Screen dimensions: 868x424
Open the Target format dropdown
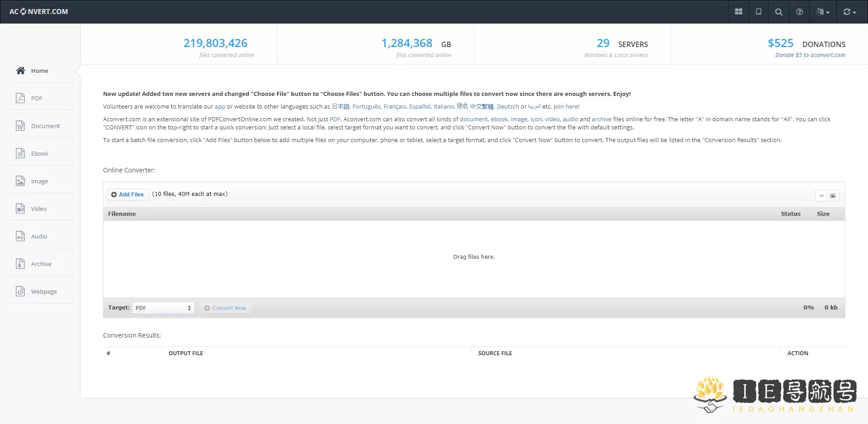pos(163,308)
